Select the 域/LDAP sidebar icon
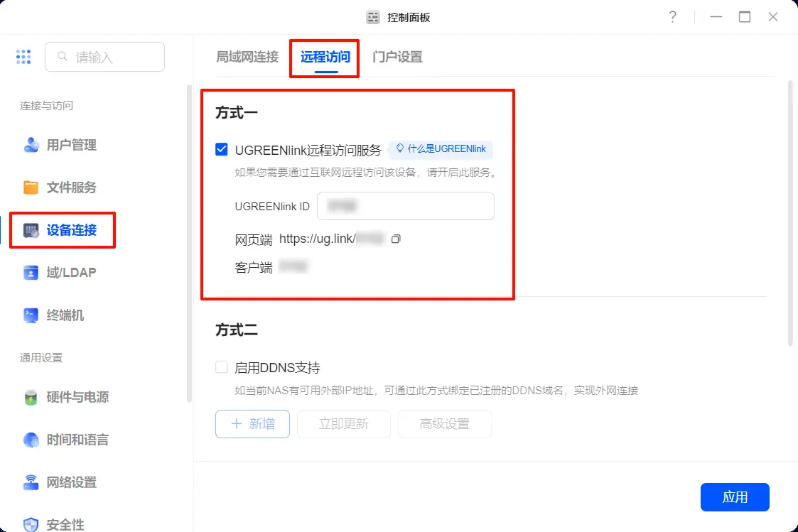This screenshot has width=798, height=532. click(31, 273)
